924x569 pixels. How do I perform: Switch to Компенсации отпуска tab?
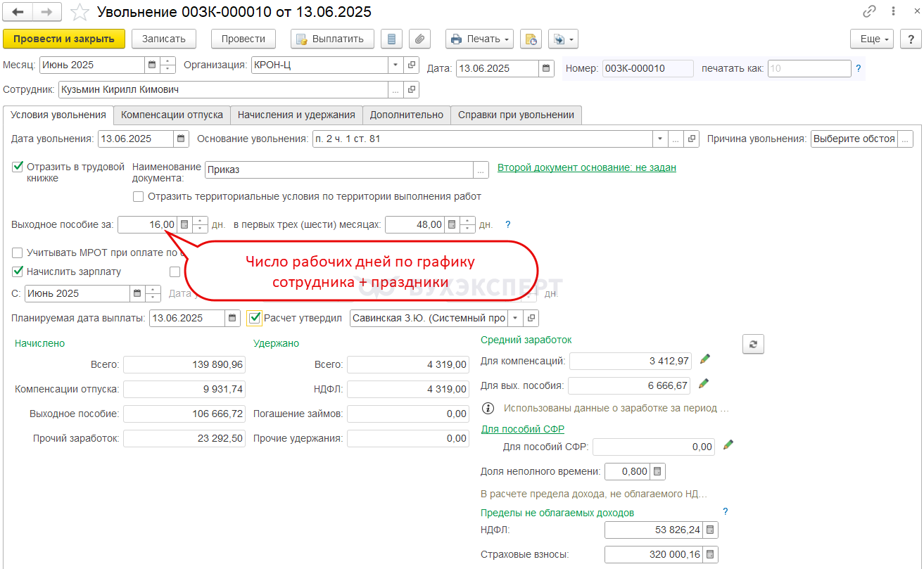point(172,115)
